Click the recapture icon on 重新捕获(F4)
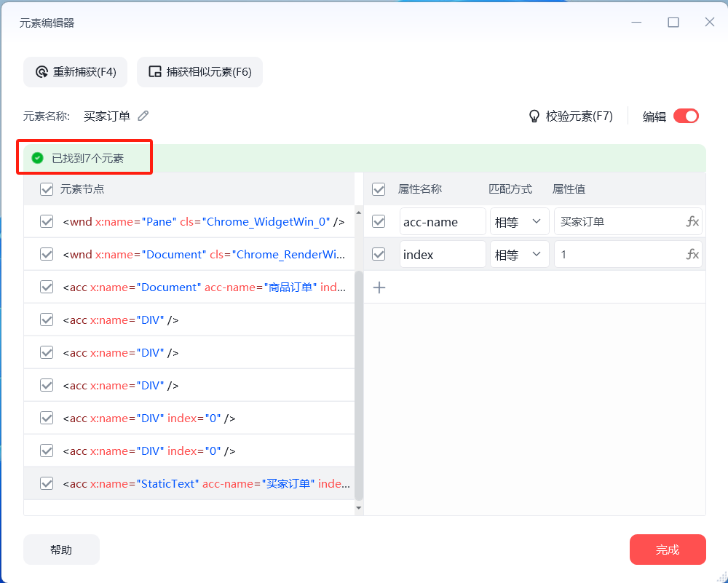Screen dimensions: 728x583 tap(41, 72)
